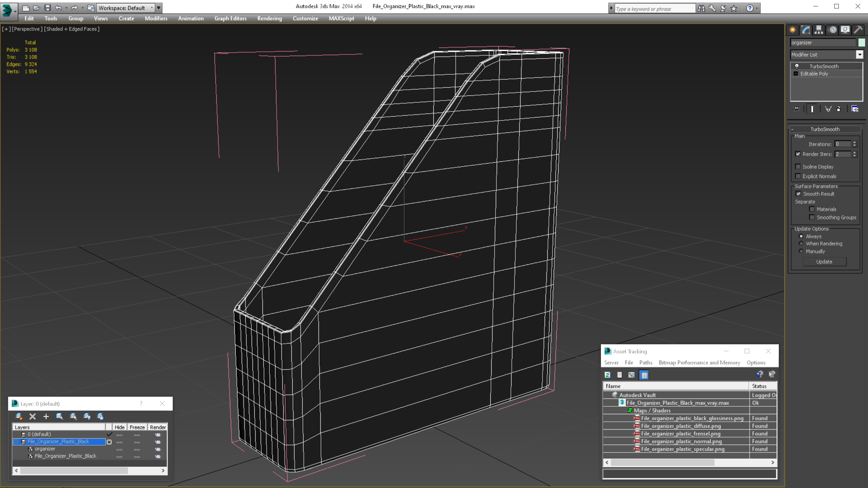Save the scene with the Save icon

pos(48,8)
